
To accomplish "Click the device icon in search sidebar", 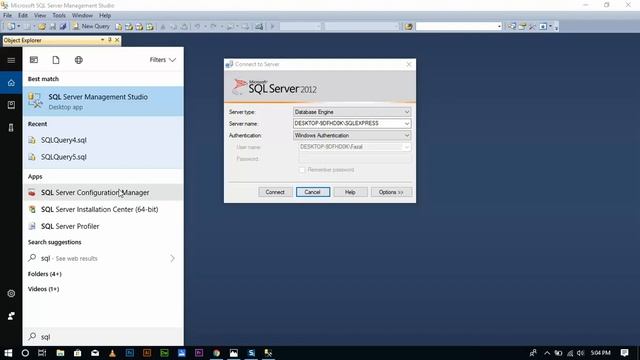I will (x=11, y=128).
